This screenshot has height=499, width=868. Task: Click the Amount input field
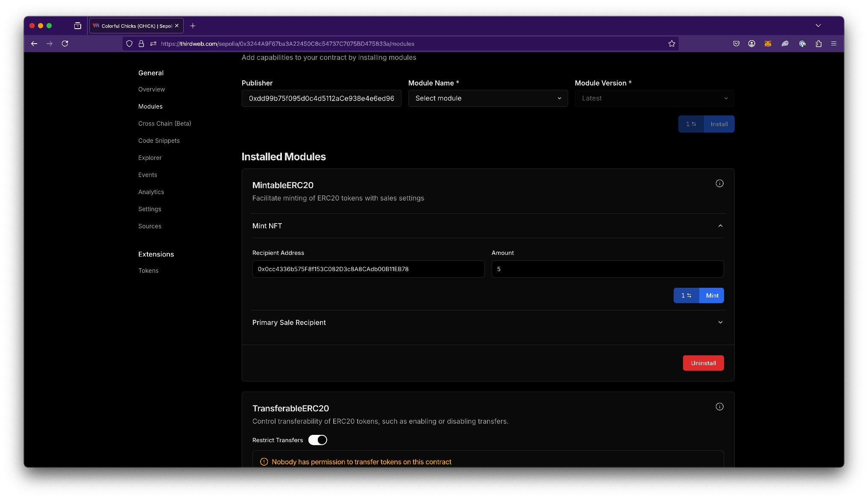[x=607, y=269]
